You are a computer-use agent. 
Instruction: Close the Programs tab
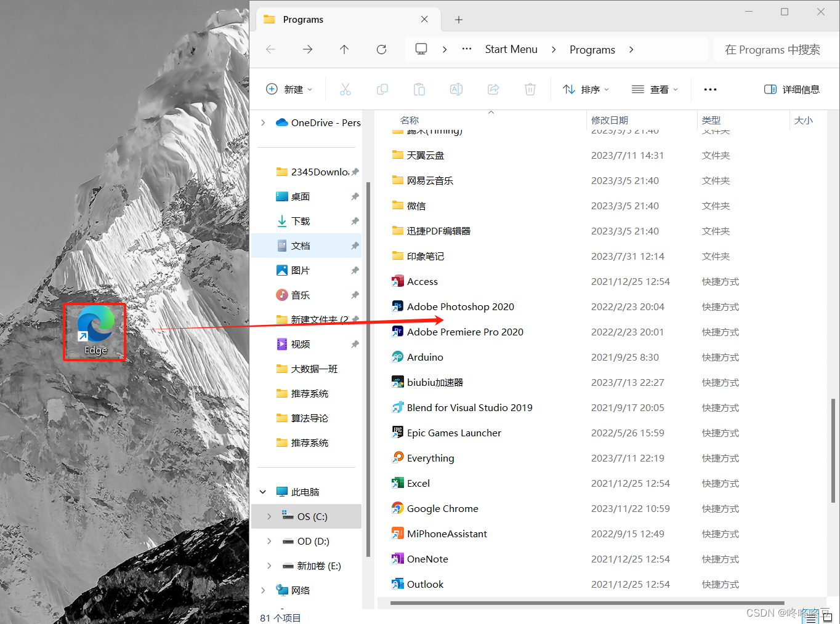[x=424, y=20]
